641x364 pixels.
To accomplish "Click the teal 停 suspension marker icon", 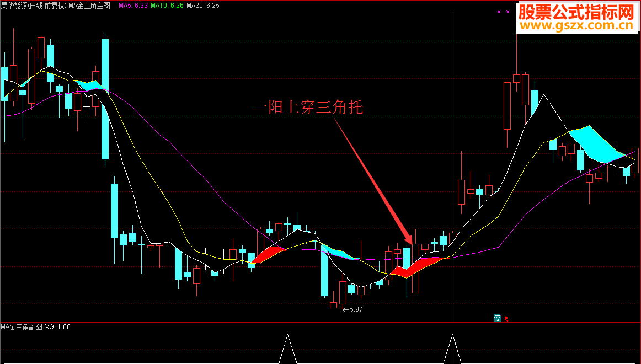I will point(497,318).
